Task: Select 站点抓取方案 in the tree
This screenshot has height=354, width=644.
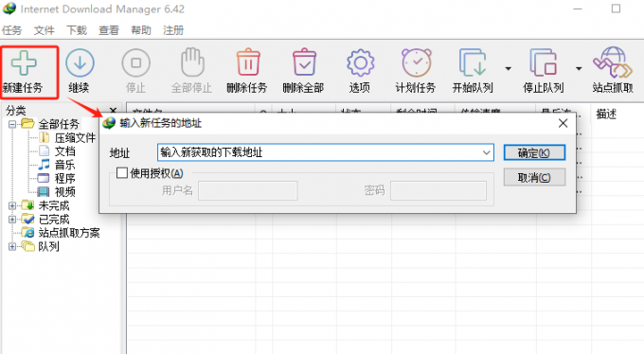Action: pos(69,233)
